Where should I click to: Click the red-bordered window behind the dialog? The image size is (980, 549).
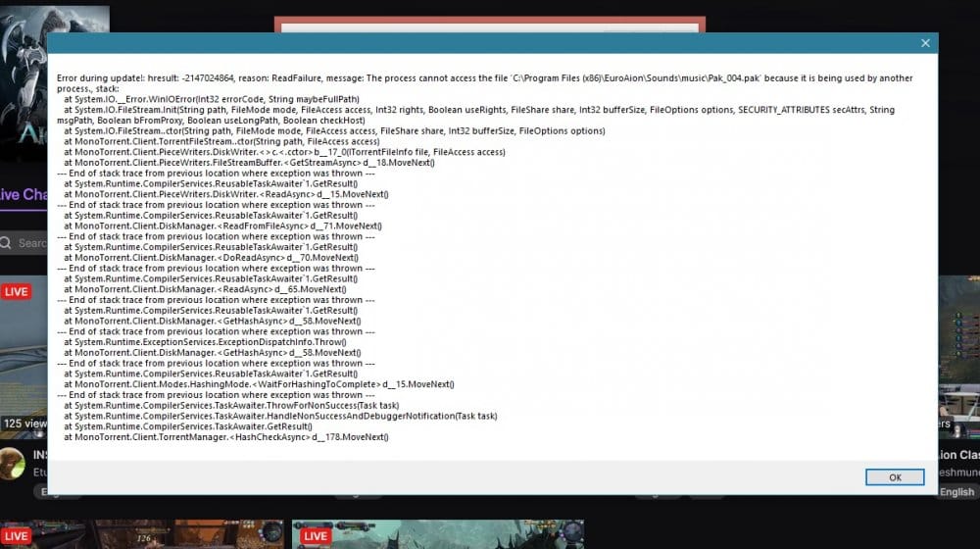(490, 24)
